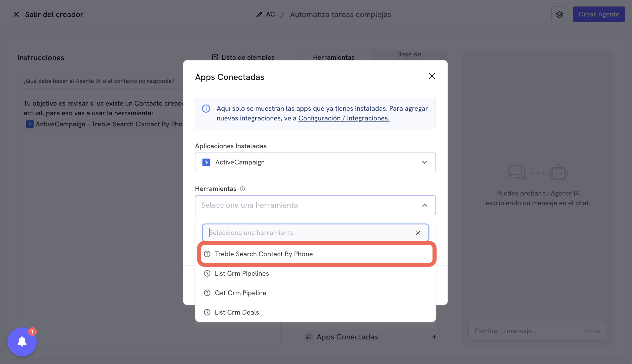Click the chat-robot illustration in test panel
632x364 pixels.
538,173
